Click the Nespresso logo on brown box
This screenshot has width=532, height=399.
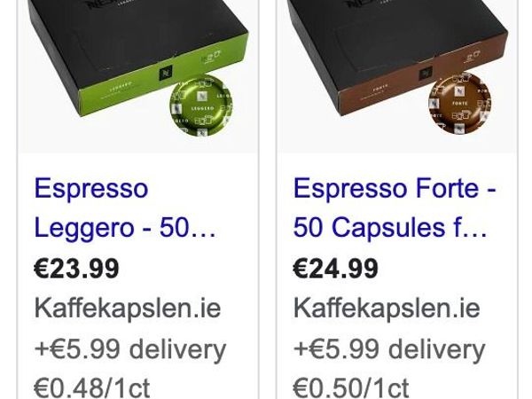(425, 73)
